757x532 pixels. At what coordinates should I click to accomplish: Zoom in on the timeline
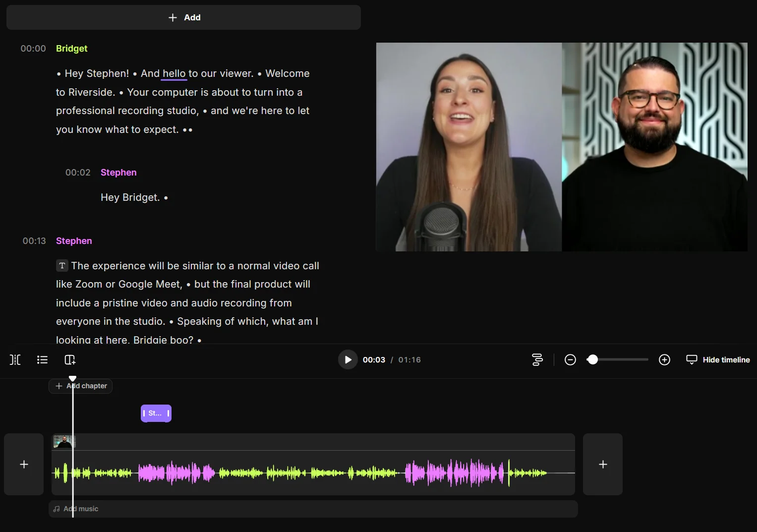point(664,359)
